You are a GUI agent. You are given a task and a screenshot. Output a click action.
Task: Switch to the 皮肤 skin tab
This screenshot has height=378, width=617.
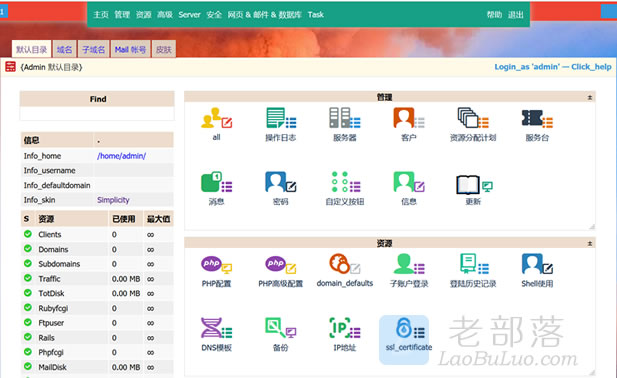(x=164, y=49)
